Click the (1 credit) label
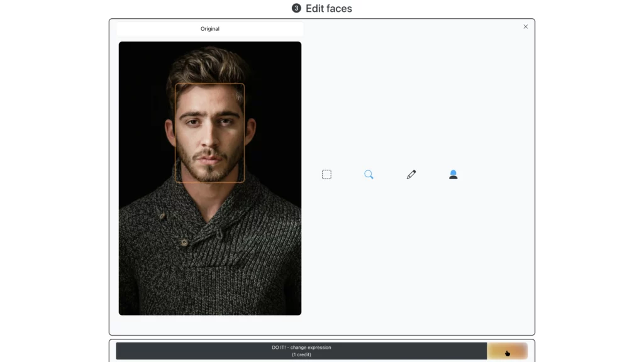The image size is (644, 362). [x=301, y=354]
